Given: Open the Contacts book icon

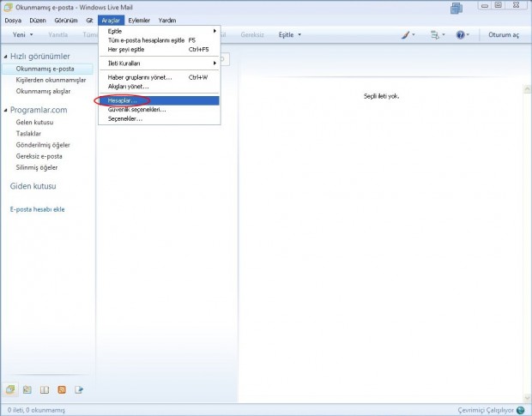Looking at the screenshot, I should click(x=45, y=389).
